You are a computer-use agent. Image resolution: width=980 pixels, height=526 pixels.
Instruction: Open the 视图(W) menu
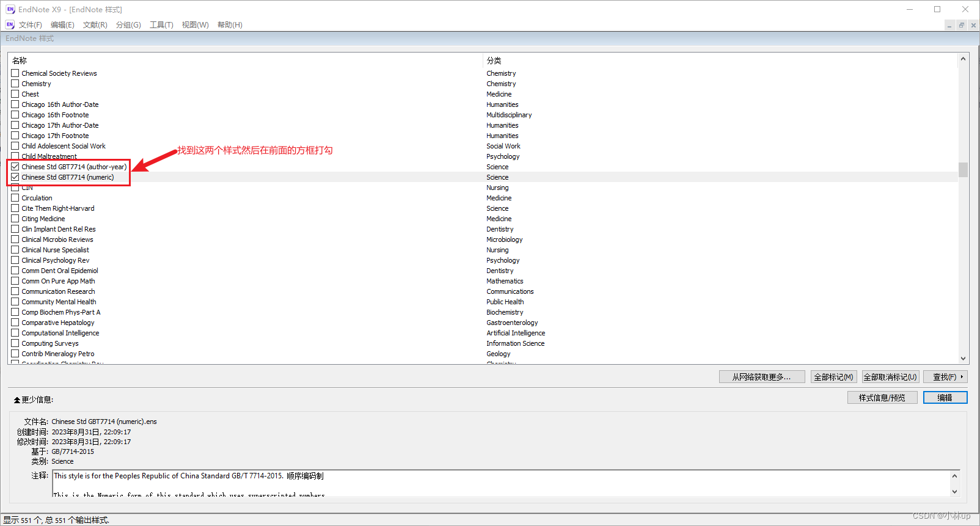tap(195, 25)
